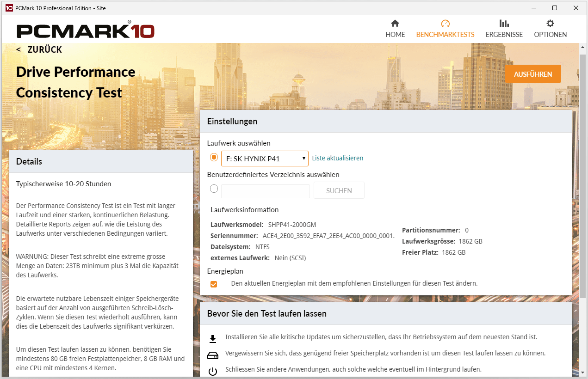Screen dimensions: 588x379
Task: Click the Optionen gear icon
Action: click(550, 24)
